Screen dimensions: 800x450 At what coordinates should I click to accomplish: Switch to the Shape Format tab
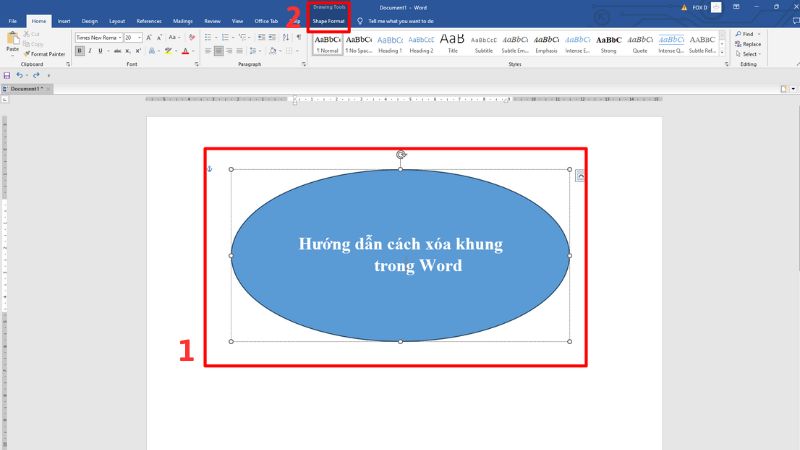328,20
